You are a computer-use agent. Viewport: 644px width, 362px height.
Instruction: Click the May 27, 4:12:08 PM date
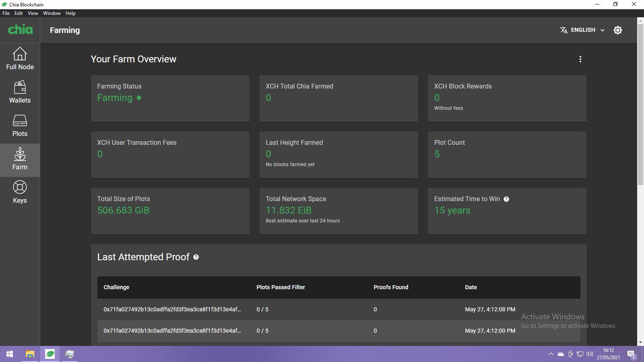pyautogui.click(x=490, y=309)
